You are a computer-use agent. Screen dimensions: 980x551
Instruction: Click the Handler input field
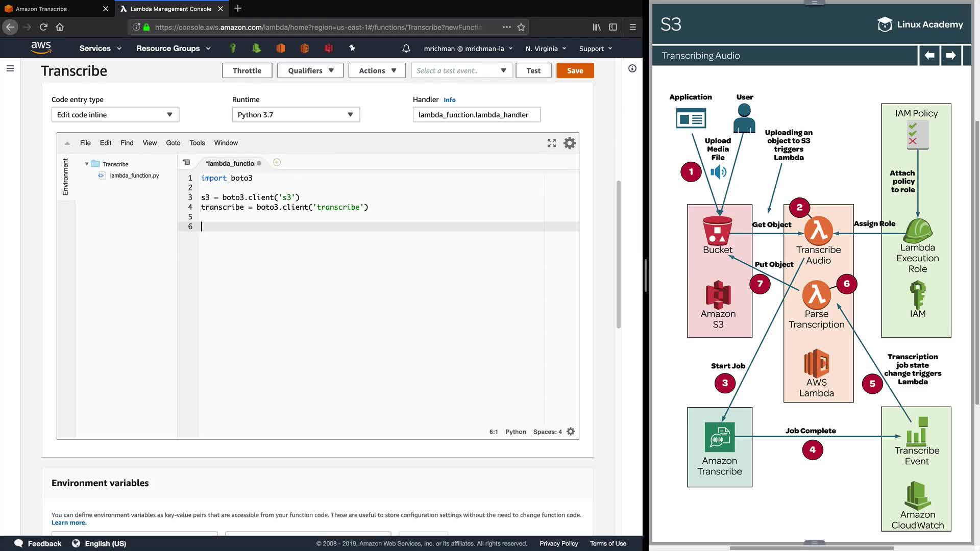coord(476,115)
